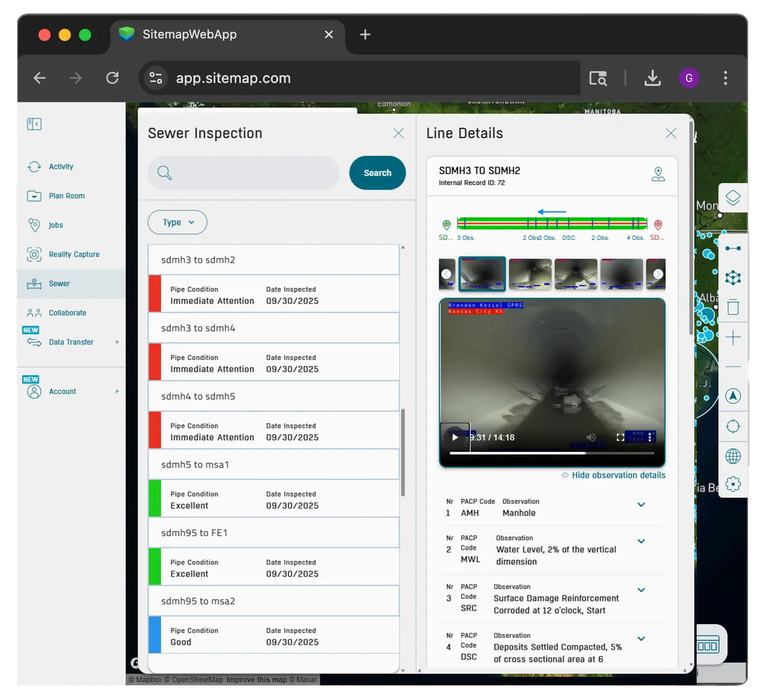This screenshot has height=700, width=765.
Task: Select the second observation thumbnail
Action: [530, 274]
